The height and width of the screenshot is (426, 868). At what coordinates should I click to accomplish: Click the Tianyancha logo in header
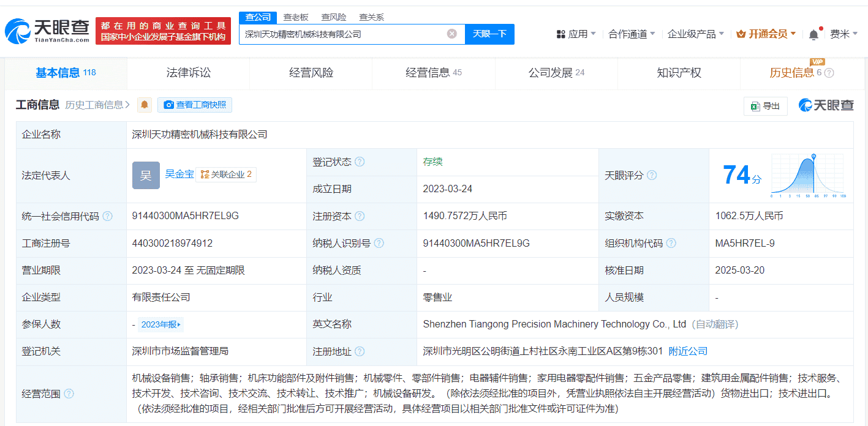(x=47, y=31)
